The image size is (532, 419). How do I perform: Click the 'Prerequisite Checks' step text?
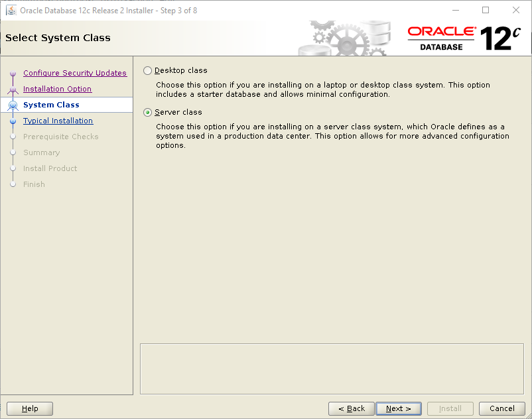pyautogui.click(x=61, y=137)
